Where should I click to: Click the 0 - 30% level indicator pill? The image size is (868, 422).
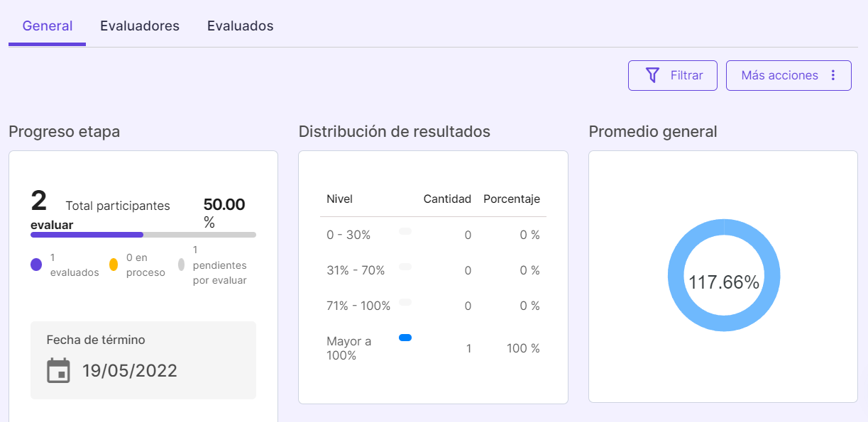coord(405,231)
